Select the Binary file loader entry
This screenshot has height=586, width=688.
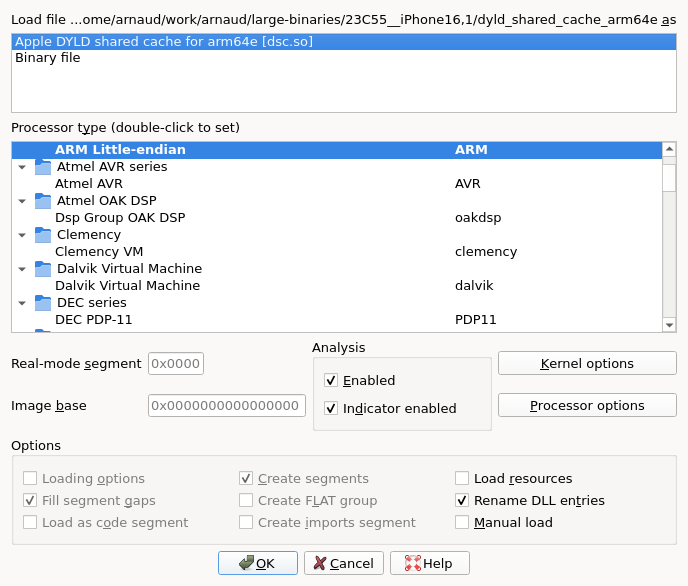[344, 58]
